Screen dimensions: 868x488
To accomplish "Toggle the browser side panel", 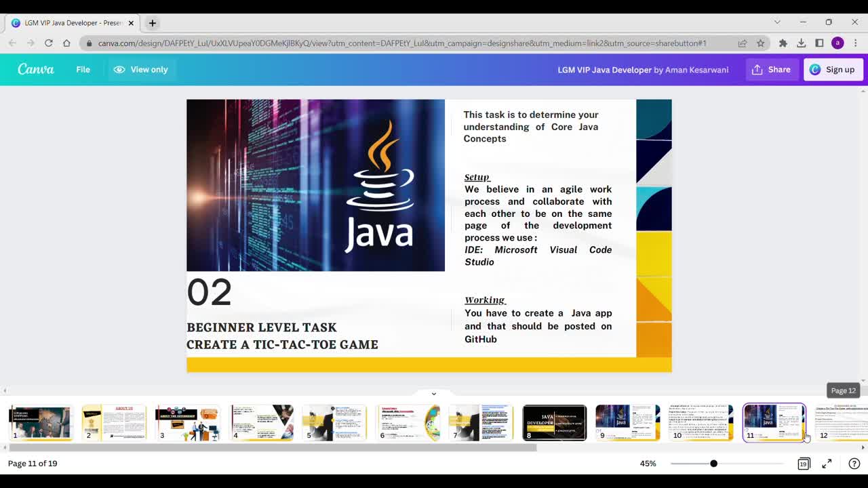I will click(819, 43).
